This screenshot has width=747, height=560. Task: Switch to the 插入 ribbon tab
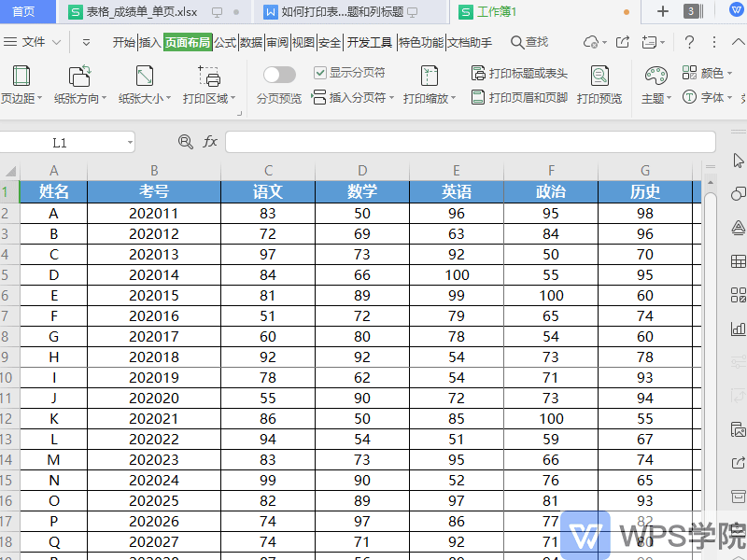coord(149,42)
